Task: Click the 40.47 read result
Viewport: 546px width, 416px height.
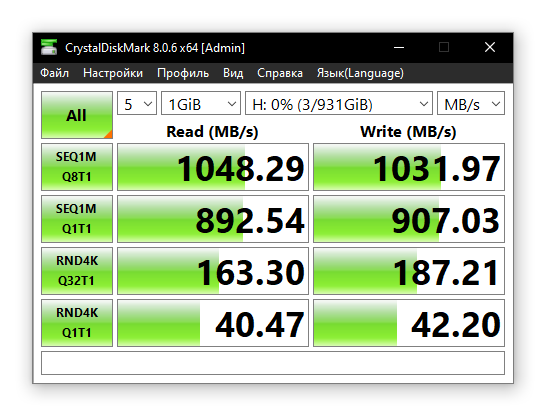Action: 213,323
